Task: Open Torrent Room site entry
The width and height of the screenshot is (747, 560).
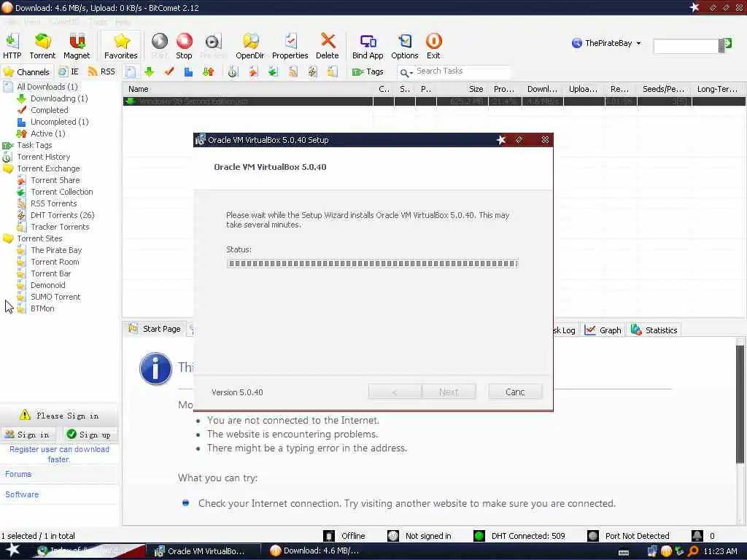Action: pos(55,262)
